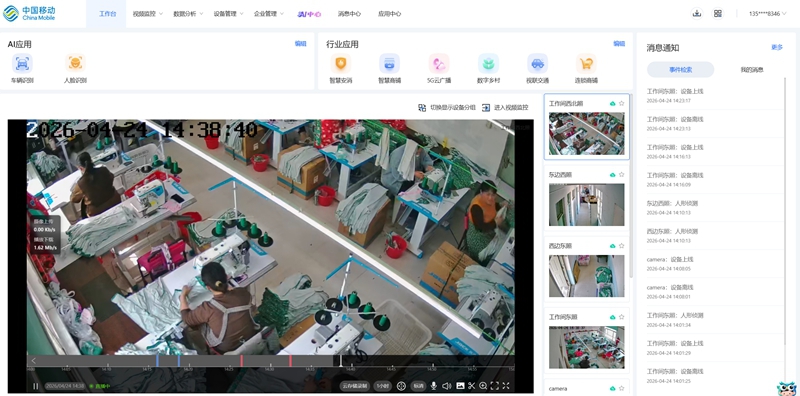Viewport: 800px width, 396px height.
Task: Open the 人脸识别 face recognition app
Action: coord(75,69)
